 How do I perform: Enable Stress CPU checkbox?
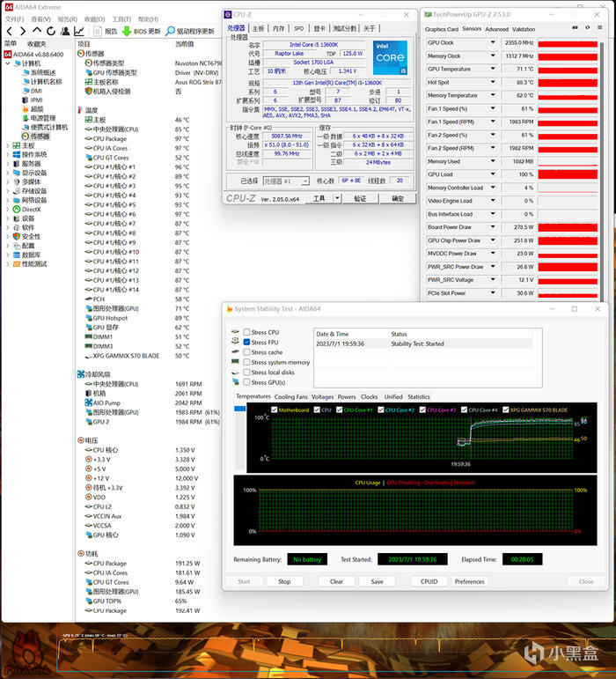(x=246, y=332)
